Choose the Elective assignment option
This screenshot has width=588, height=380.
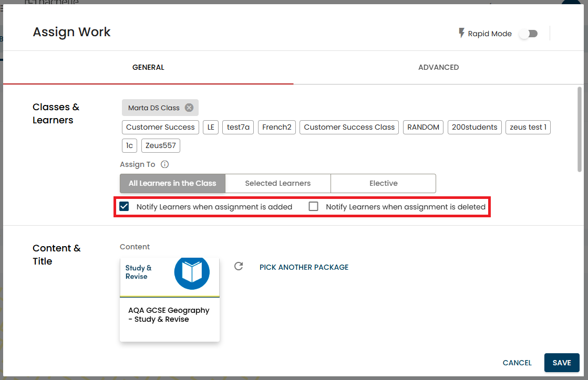383,183
